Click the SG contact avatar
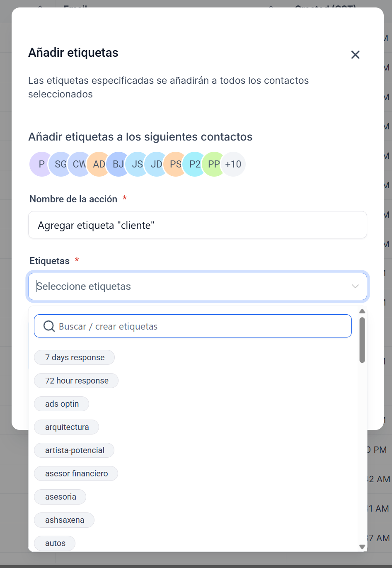The height and width of the screenshot is (568, 392). click(x=60, y=164)
